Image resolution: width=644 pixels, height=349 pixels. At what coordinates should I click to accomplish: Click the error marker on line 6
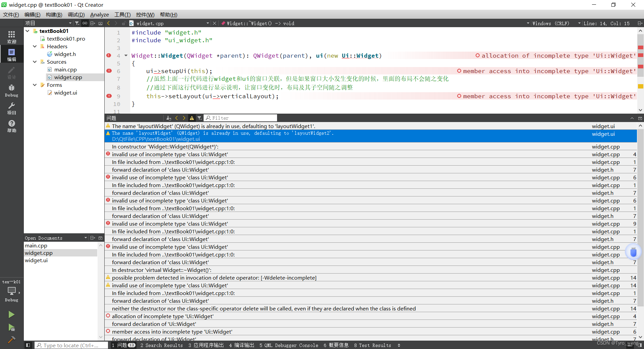(109, 71)
